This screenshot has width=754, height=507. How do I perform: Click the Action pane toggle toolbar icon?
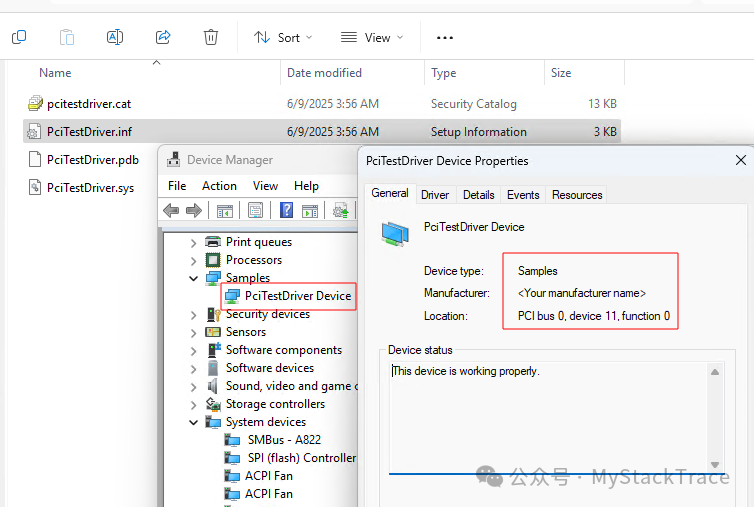click(x=310, y=211)
